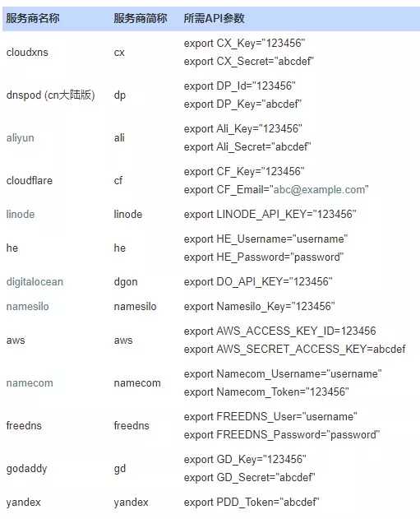The height and width of the screenshot is (519, 420).
Task: Open the namesilo provider link
Action: (27, 307)
